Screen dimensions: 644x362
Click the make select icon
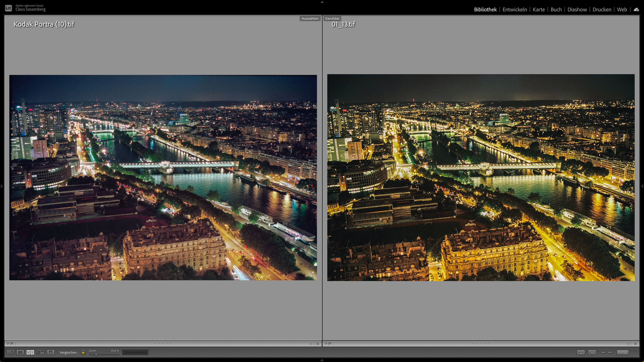592,352
